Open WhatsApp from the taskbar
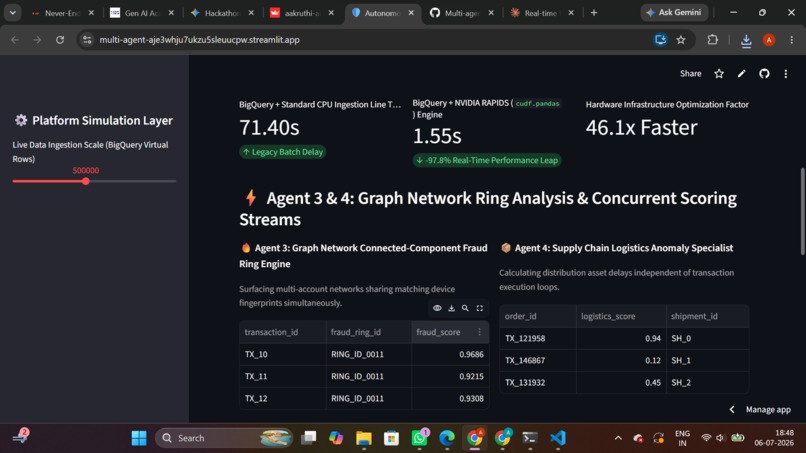This screenshot has height=453, width=806. (x=419, y=438)
